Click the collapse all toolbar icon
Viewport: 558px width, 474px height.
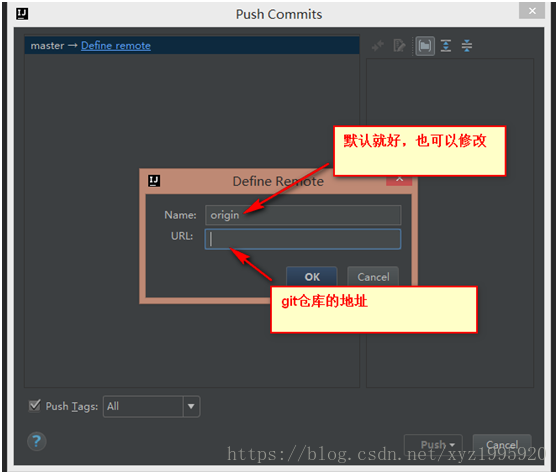click(467, 46)
